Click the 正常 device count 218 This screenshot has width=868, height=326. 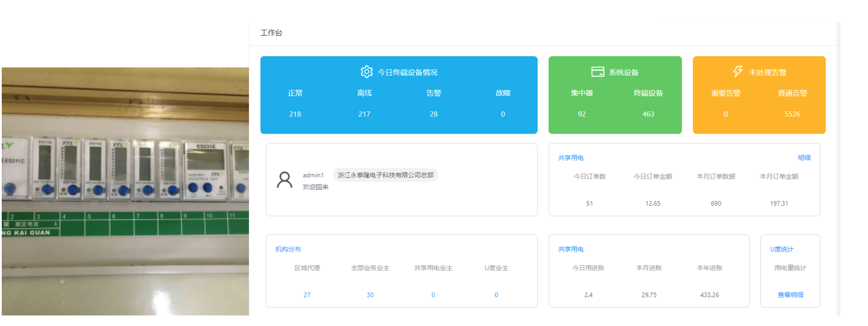(295, 114)
